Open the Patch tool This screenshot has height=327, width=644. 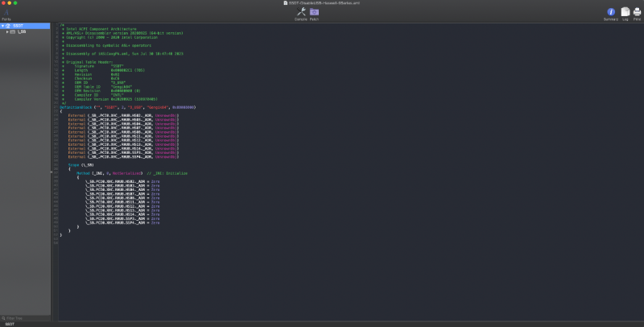(314, 12)
